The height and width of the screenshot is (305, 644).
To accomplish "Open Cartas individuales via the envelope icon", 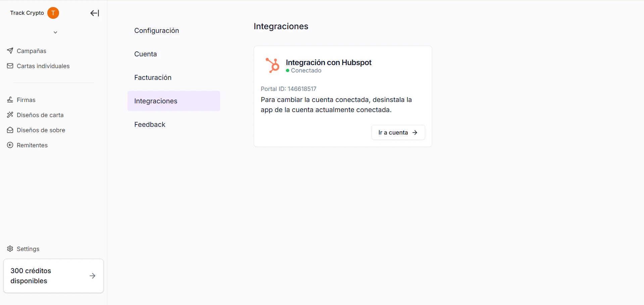I will point(10,66).
